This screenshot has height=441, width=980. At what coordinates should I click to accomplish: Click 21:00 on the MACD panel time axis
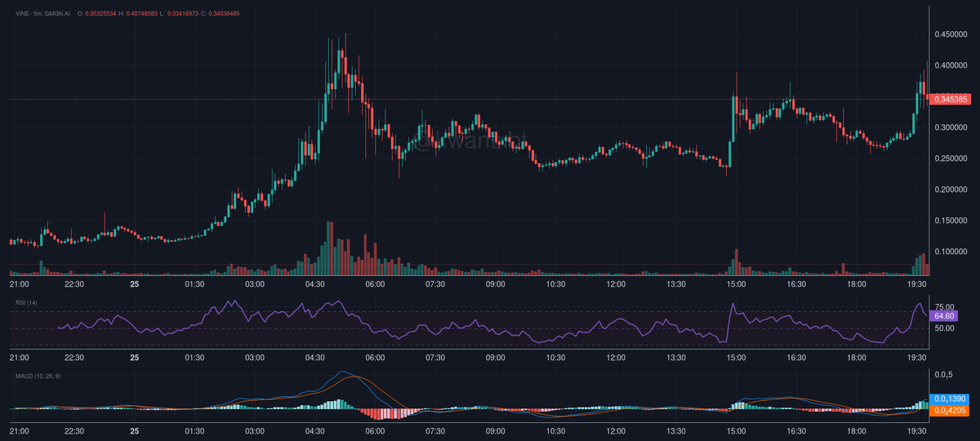[19, 430]
